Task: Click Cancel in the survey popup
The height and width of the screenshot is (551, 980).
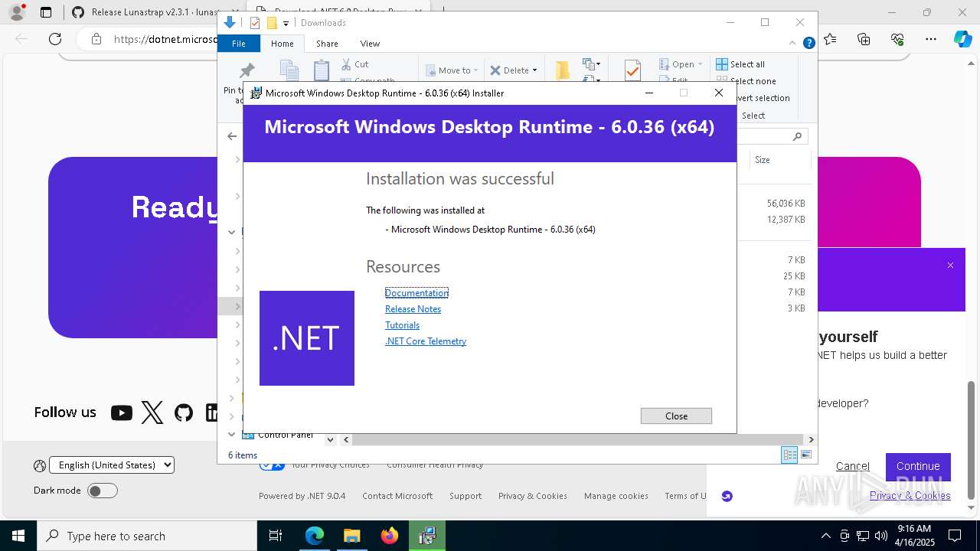Action: coord(852,466)
